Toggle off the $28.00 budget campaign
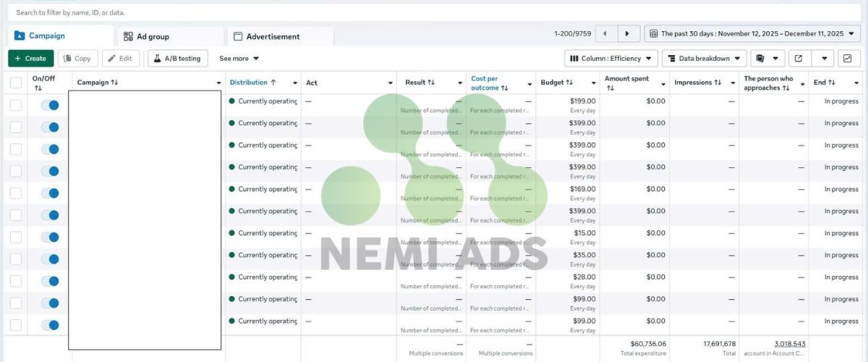868x362 pixels. (50, 281)
